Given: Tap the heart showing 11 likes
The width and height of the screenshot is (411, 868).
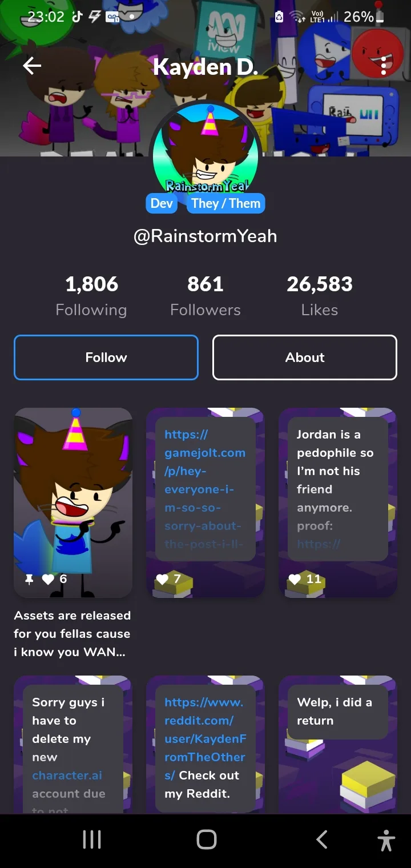Looking at the screenshot, I should [x=295, y=579].
